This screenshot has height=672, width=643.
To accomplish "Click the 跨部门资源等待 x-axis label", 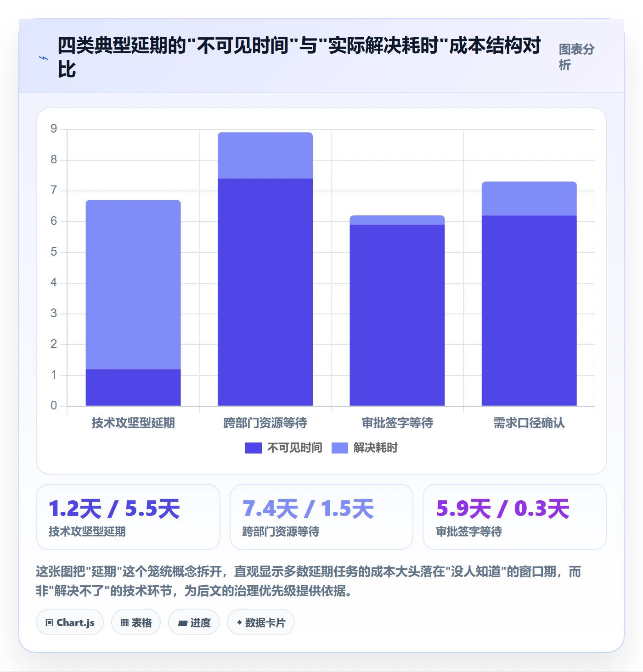I will click(x=265, y=423).
